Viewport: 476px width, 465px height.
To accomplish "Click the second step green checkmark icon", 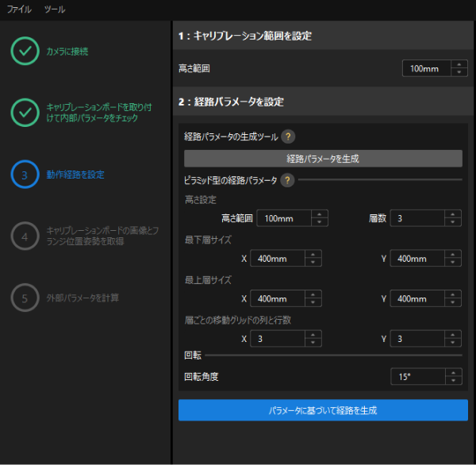I will pyautogui.click(x=25, y=113).
